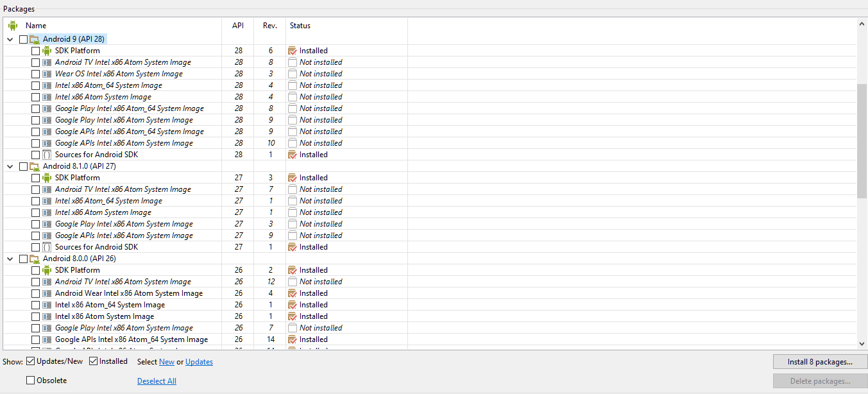Screen dimensions: 868x394
Task: Check the Google Play Intel x86 Atom box, API 26
Action: (x=36, y=328)
